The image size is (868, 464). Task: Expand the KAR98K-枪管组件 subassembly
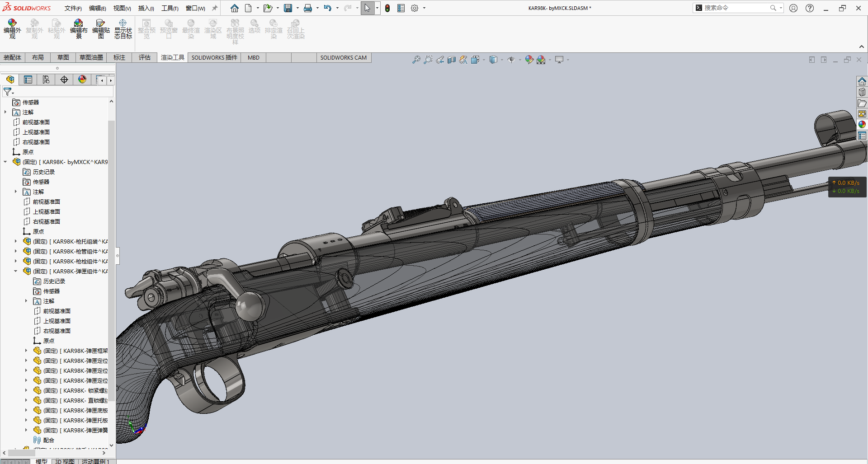pyautogui.click(x=16, y=251)
